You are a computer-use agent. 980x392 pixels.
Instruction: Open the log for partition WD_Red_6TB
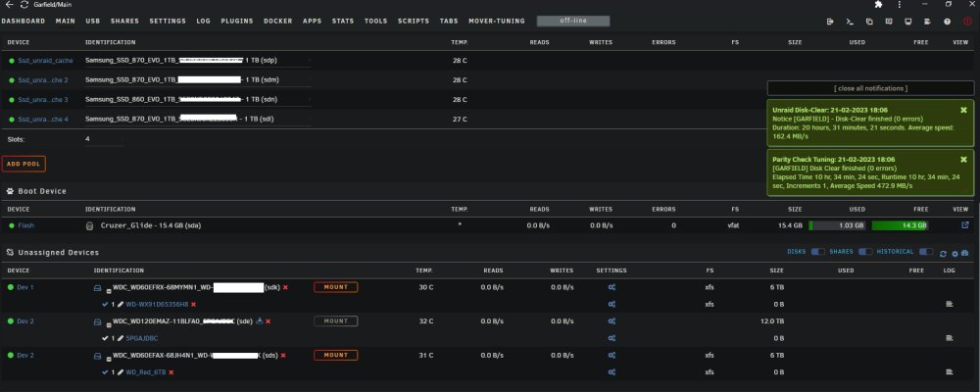coord(950,372)
